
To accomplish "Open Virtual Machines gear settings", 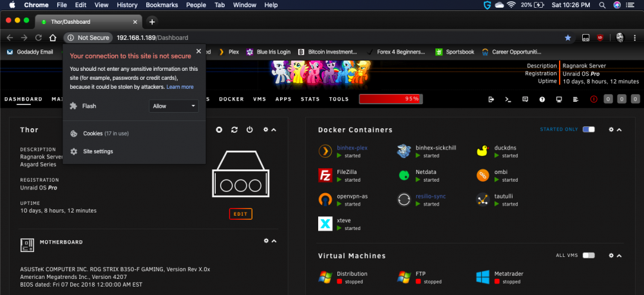I will 611,256.
